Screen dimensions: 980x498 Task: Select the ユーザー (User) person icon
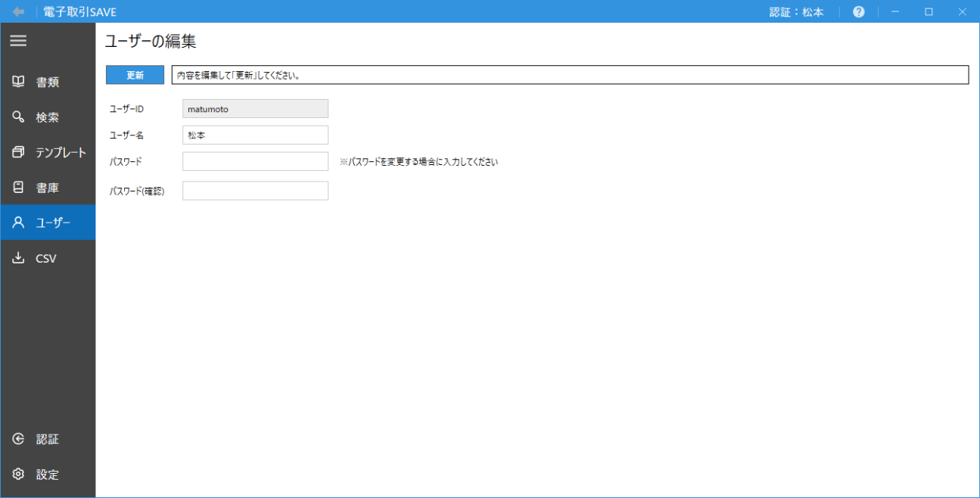(x=18, y=222)
